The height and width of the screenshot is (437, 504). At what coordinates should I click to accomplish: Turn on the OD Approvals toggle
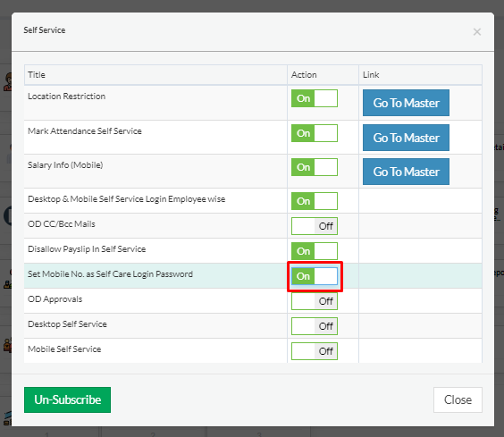click(315, 301)
